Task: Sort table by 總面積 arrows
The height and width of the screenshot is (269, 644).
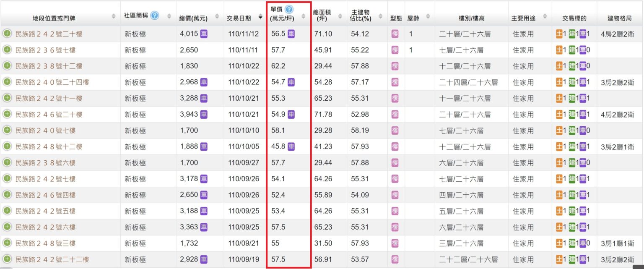Action: click(x=339, y=16)
